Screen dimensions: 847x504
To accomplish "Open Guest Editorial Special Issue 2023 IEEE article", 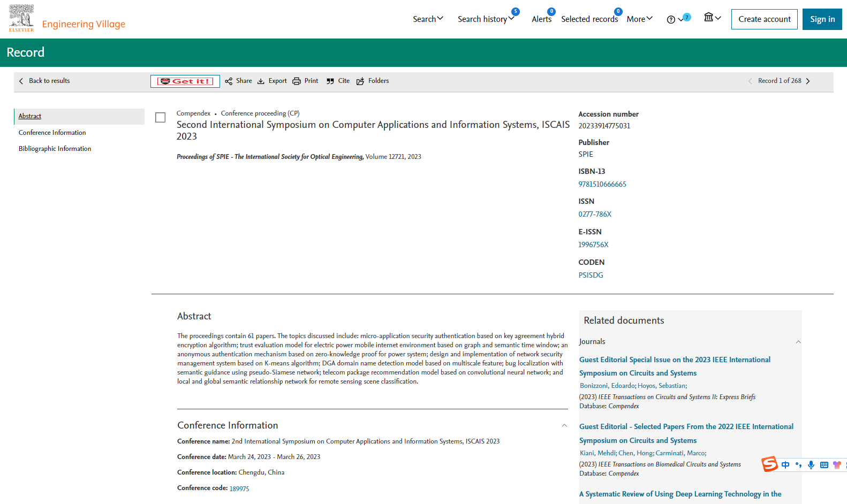I will [x=675, y=366].
